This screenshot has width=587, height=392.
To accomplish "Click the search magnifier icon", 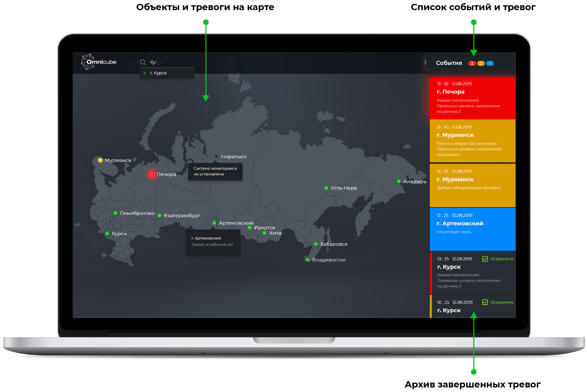I will pos(143,62).
